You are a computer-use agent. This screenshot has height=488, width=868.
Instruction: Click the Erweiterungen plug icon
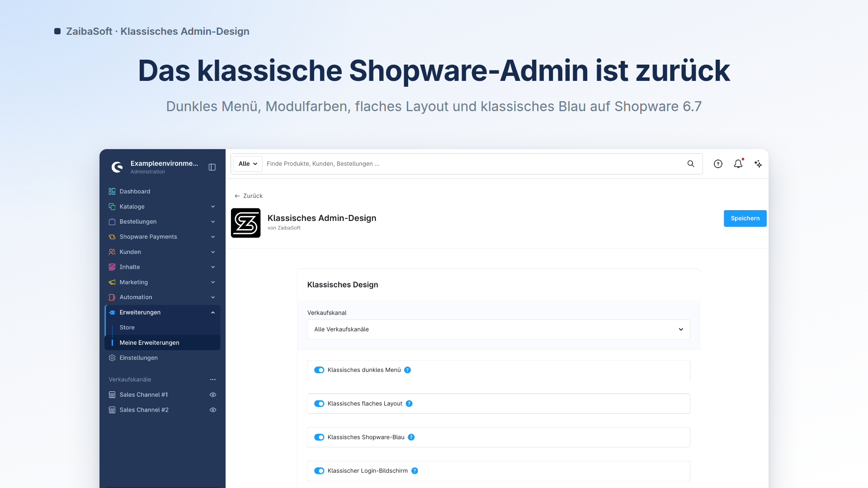[x=112, y=312]
